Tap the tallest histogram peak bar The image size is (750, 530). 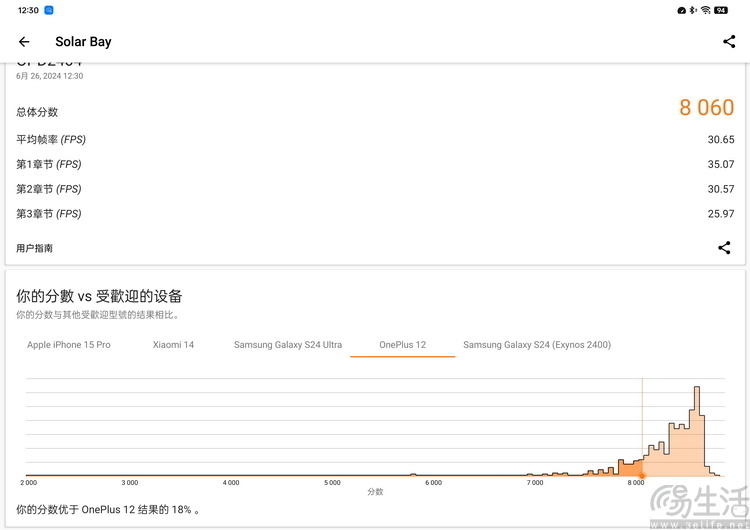[x=697, y=431]
